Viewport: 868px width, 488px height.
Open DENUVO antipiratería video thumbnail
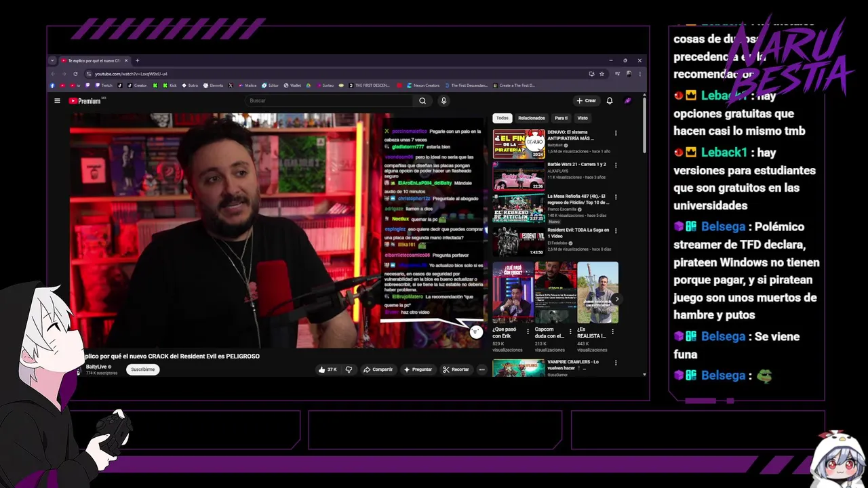(519, 144)
